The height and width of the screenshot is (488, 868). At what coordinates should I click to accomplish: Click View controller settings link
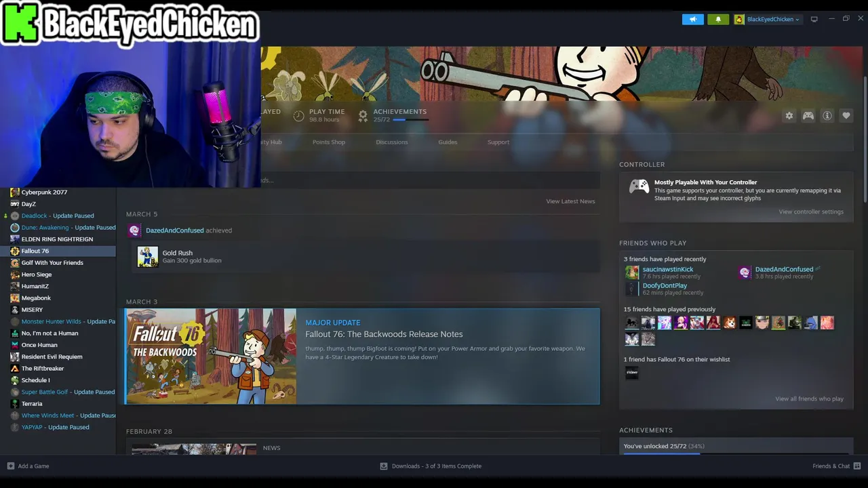tap(811, 212)
